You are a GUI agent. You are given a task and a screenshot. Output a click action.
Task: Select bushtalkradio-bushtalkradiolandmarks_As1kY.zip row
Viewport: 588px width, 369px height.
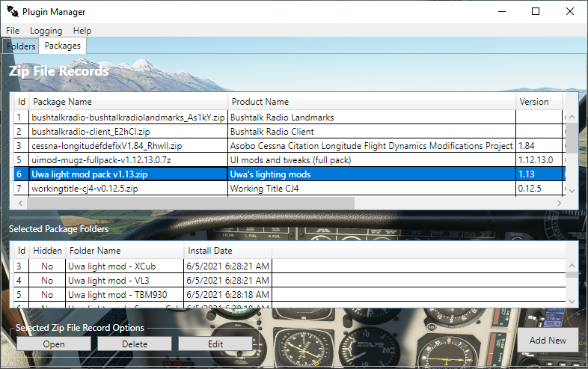(290, 117)
